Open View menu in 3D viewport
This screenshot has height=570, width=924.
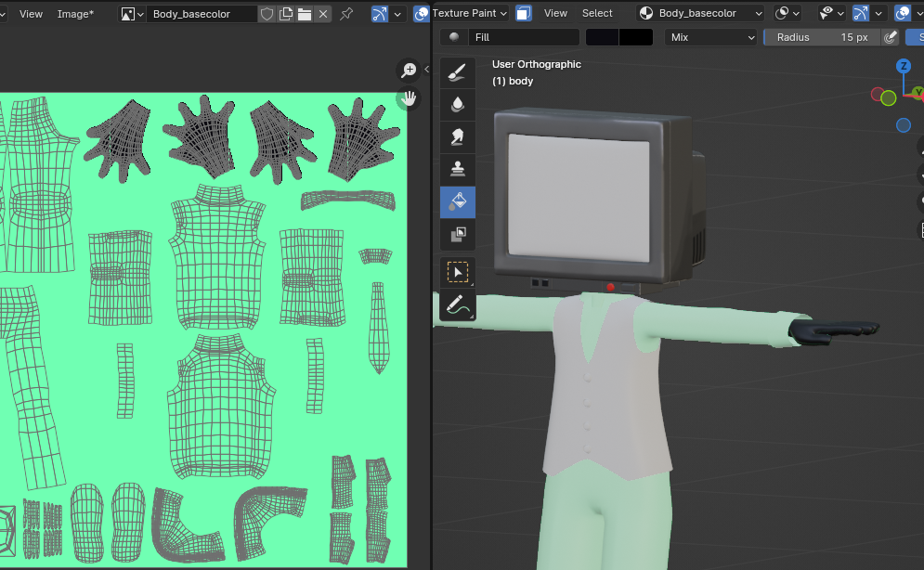[555, 13]
